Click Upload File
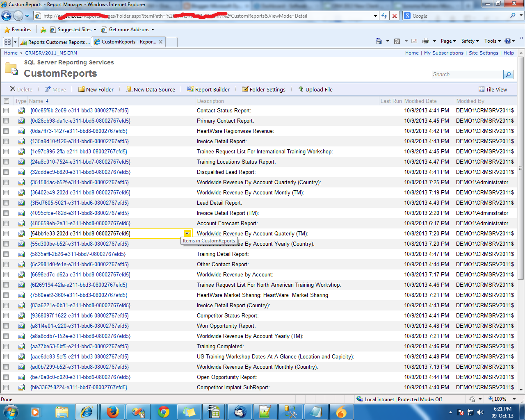Viewport: 525px width, 420px height. [315, 89]
